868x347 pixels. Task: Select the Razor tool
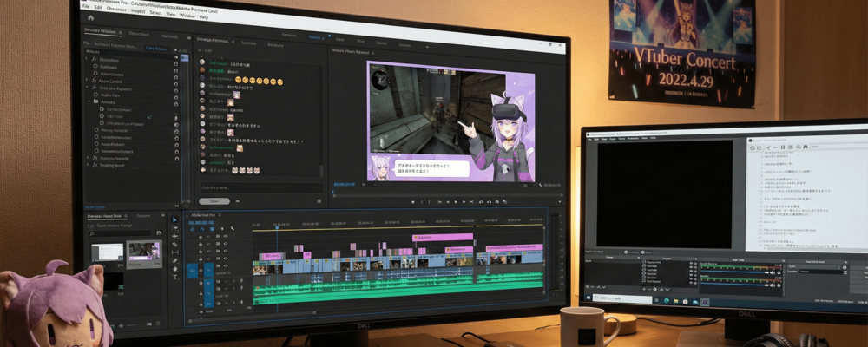pos(174,244)
